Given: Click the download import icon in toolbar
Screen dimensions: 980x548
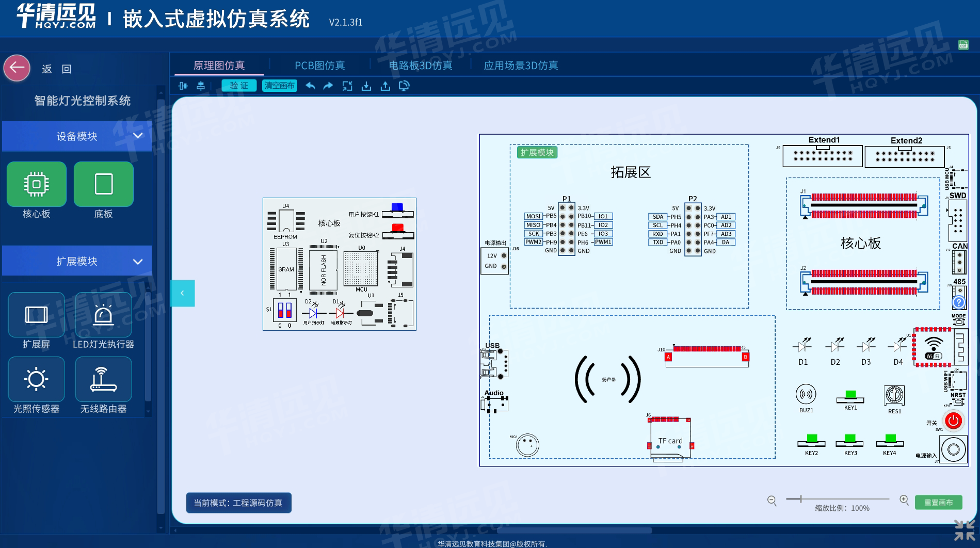Looking at the screenshot, I should [x=366, y=86].
